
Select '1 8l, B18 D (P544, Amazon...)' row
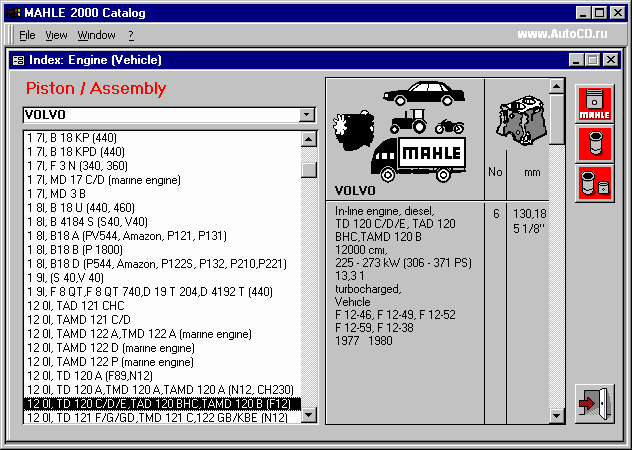pos(162,264)
